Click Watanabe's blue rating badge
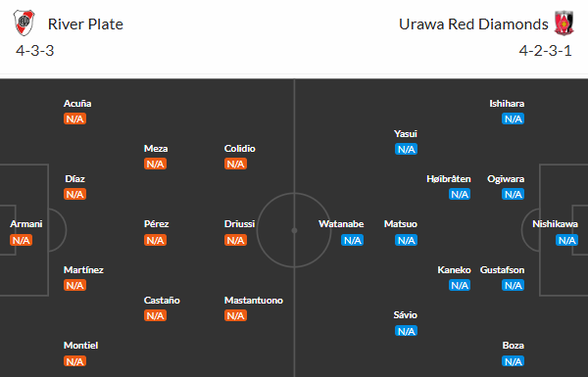588x377 pixels. (x=352, y=240)
